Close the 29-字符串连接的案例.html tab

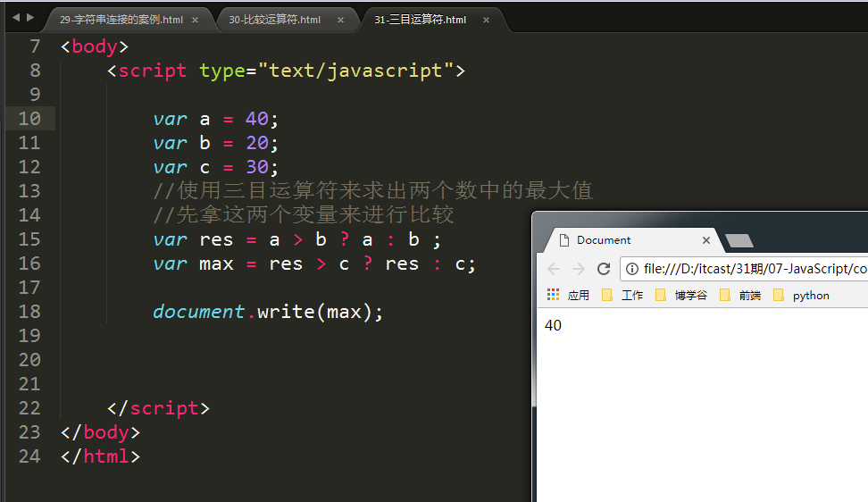click(x=195, y=20)
